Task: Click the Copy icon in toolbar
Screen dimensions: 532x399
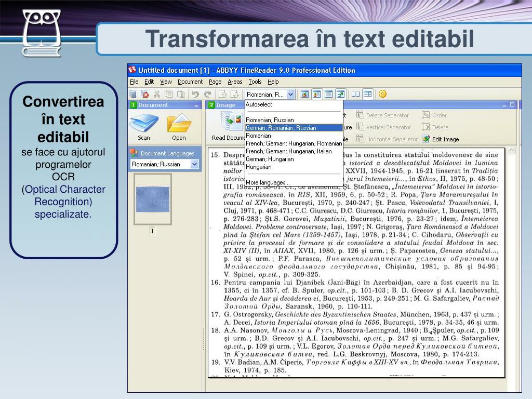Action: (x=169, y=94)
